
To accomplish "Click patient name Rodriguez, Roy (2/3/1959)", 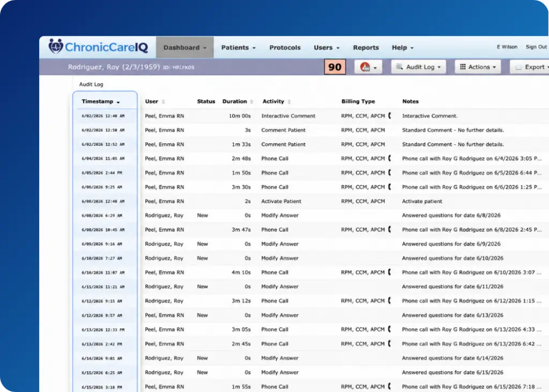I will 114,67.
